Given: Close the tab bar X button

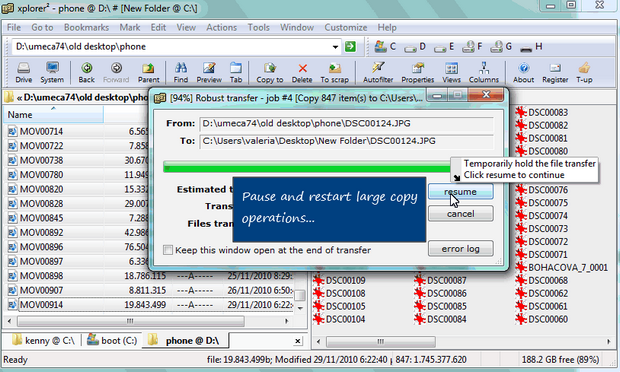Looking at the screenshot, I should pyautogui.click(x=298, y=341).
